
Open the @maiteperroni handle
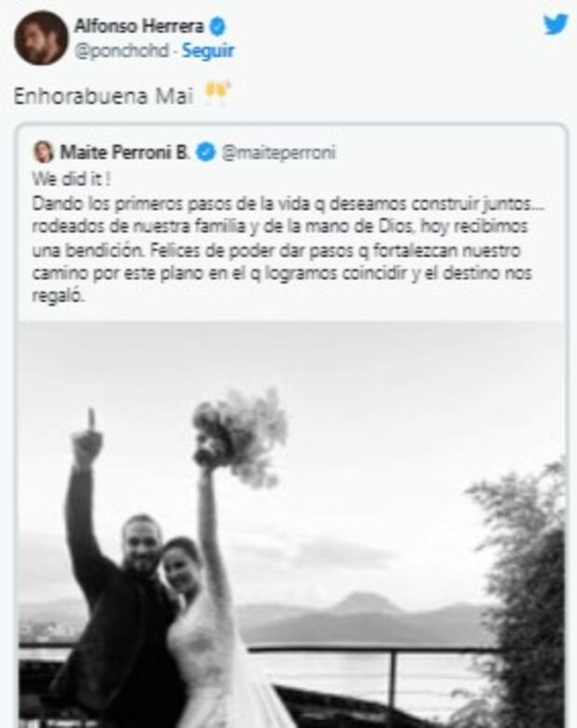point(278,153)
